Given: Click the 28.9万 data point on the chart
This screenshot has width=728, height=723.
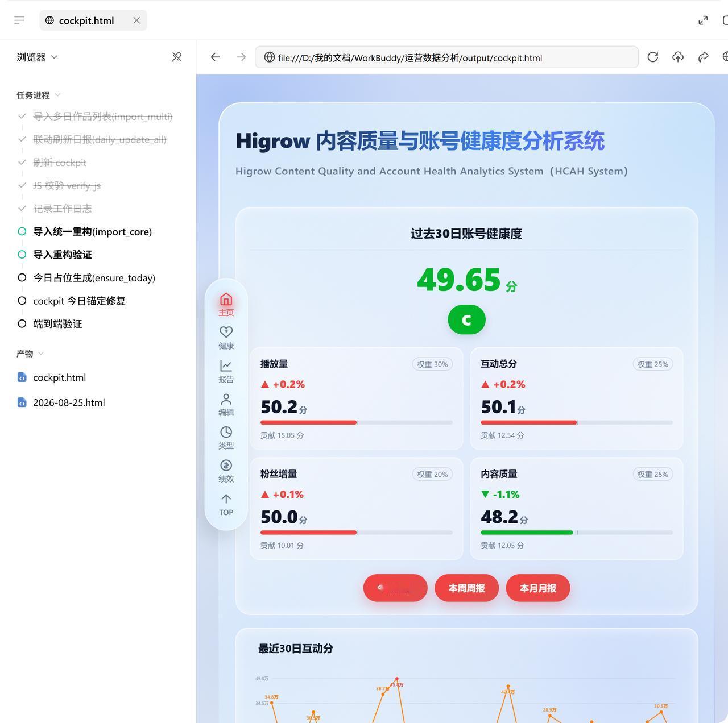Looking at the screenshot, I should tap(549, 716).
